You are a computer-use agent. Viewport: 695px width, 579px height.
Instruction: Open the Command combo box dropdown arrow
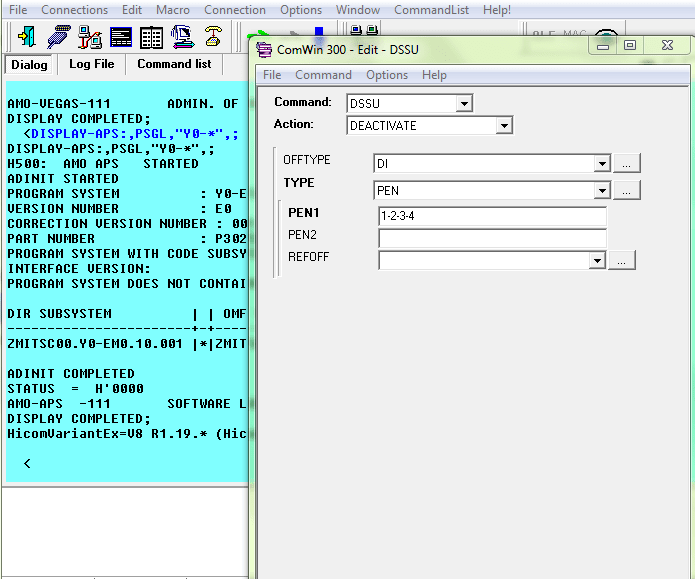464,104
